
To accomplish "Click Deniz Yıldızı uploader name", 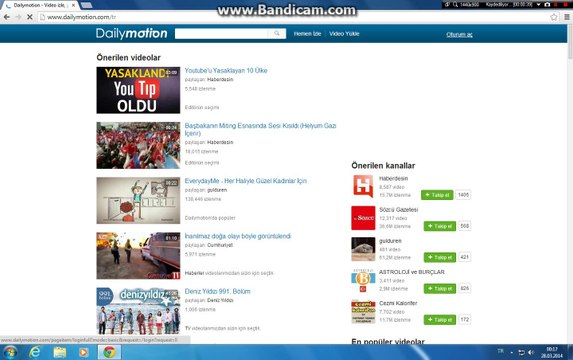I will (x=220, y=300).
